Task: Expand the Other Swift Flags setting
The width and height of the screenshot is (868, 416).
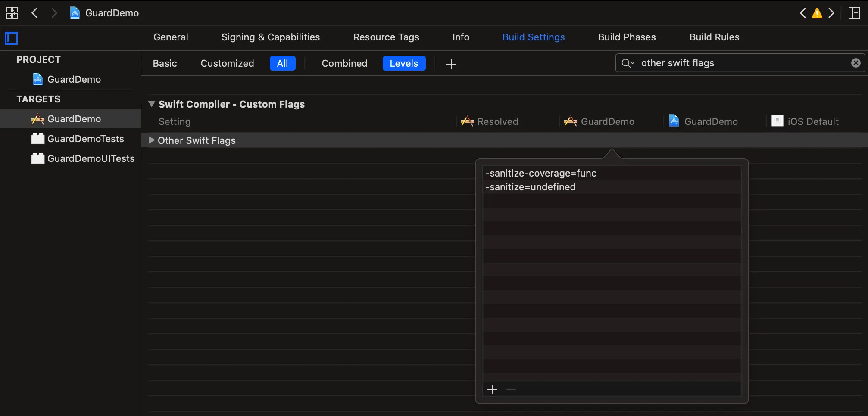Action: click(151, 140)
